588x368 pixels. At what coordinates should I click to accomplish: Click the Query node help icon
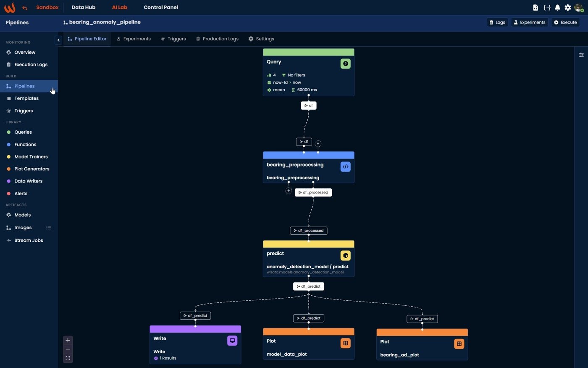tap(345, 64)
